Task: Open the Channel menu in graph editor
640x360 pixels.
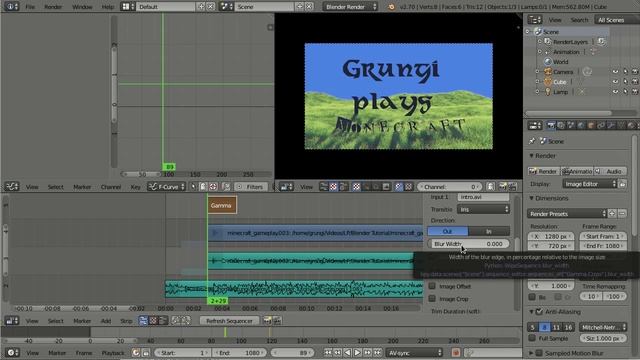Action: [x=111, y=187]
